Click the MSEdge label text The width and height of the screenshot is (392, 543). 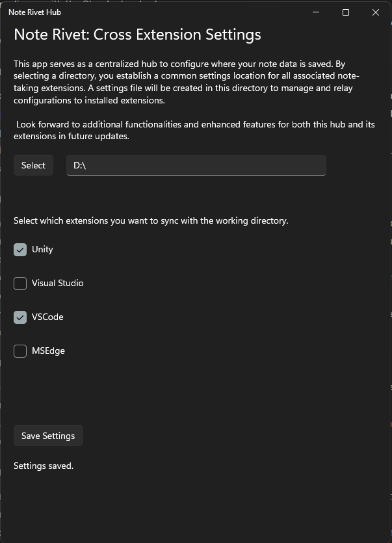48,351
